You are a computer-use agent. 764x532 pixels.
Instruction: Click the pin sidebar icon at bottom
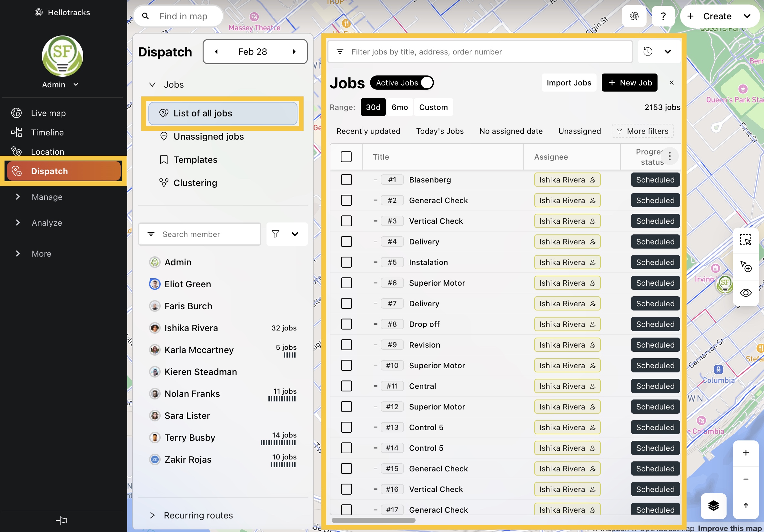coord(62,520)
